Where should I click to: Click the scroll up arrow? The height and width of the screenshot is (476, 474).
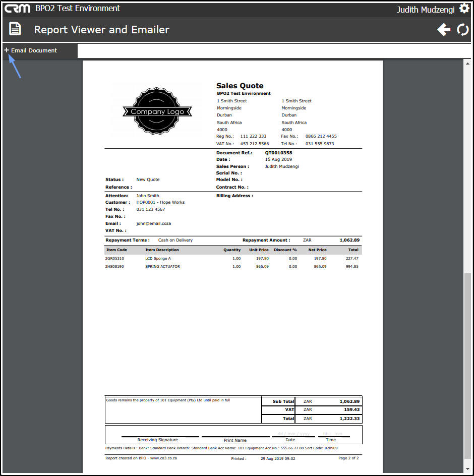pos(467,64)
